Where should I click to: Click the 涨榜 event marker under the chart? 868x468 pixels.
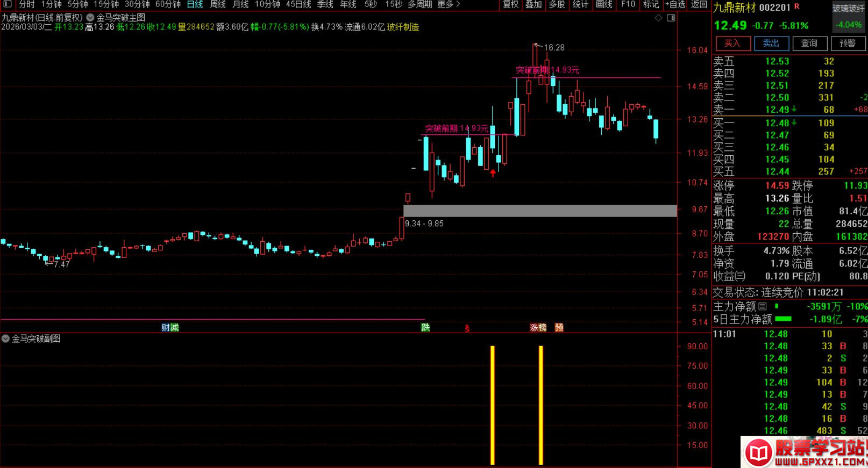538,327
